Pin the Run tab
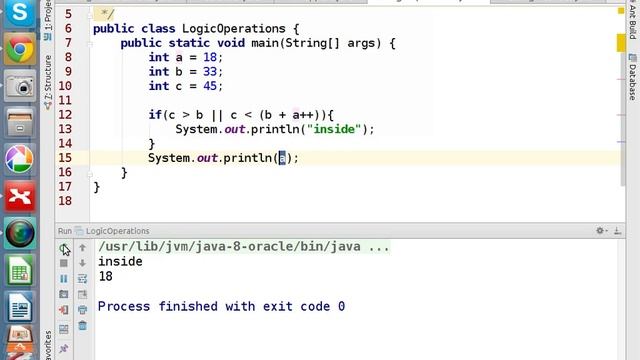 tap(64, 349)
